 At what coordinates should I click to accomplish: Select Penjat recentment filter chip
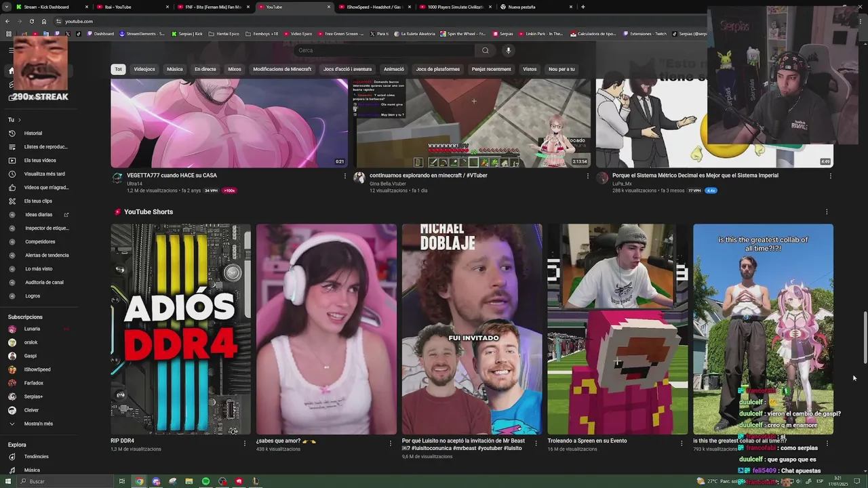point(492,69)
